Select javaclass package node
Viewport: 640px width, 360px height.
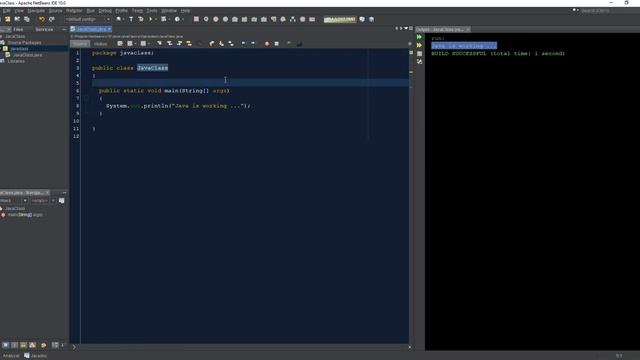pos(19,49)
